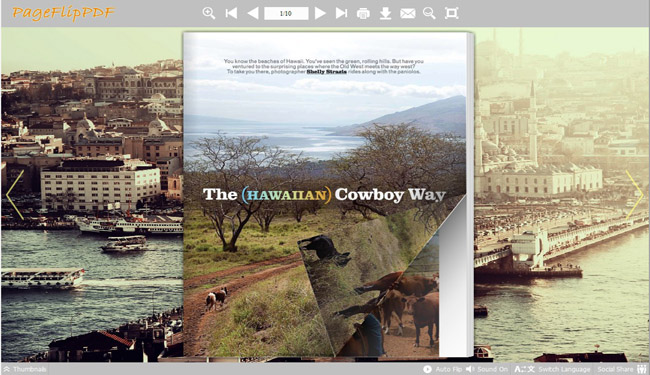650x375 pixels.
Task: Flip forward using the right yellow arrow
Action: coord(634,195)
